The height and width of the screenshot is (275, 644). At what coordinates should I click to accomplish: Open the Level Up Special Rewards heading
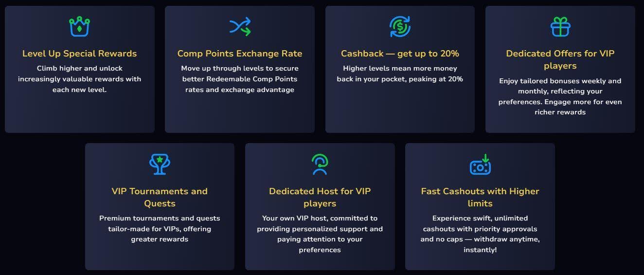tap(79, 54)
